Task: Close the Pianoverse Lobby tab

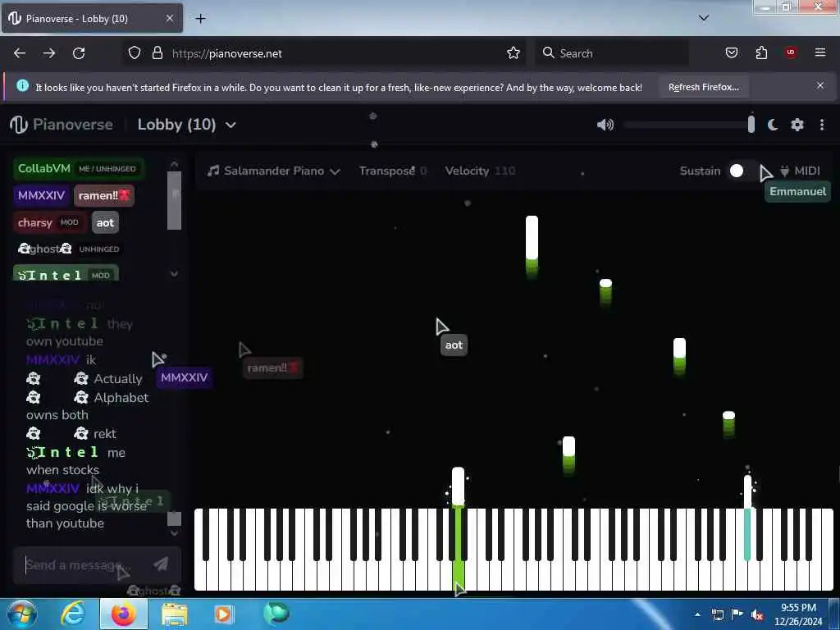Action: [x=169, y=18]
